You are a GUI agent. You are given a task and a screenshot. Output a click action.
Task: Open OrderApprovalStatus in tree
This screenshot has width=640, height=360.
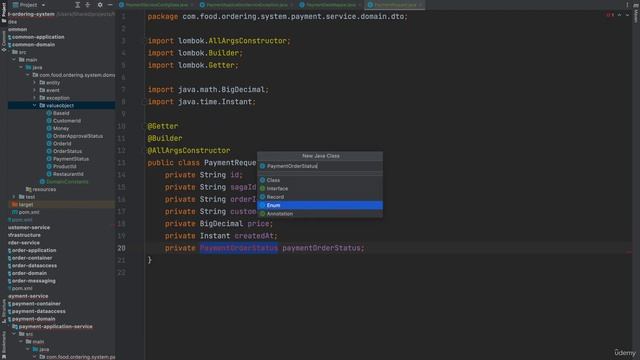(78, 136)
